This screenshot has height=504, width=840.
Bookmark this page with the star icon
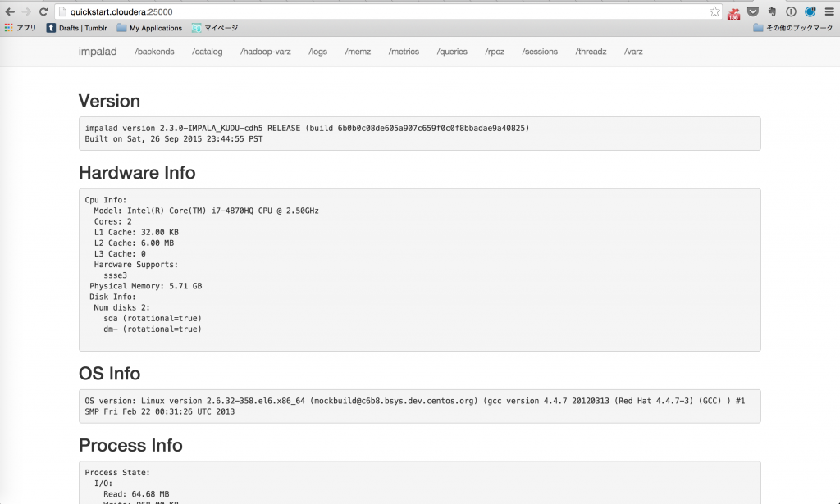tap(714, 11)
